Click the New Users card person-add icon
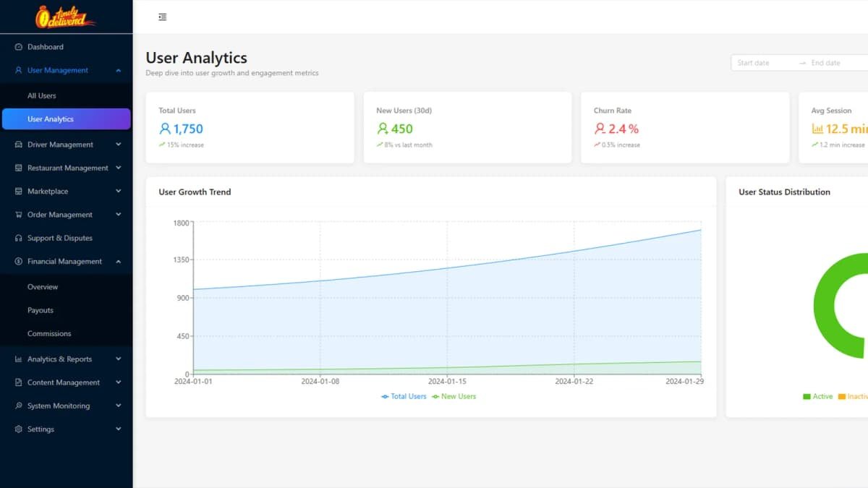Viewport: 868px width, 488px height. pyautogui.click(x=383, y=129)
